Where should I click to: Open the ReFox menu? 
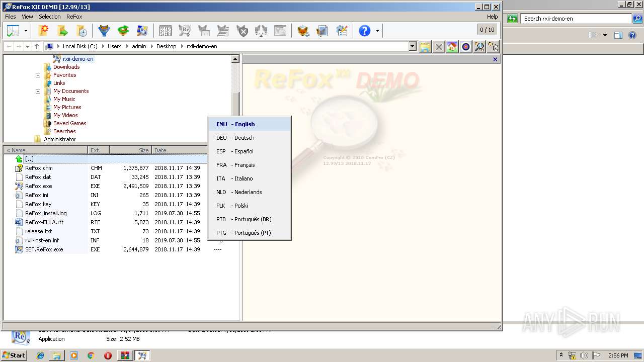(74, 17)
